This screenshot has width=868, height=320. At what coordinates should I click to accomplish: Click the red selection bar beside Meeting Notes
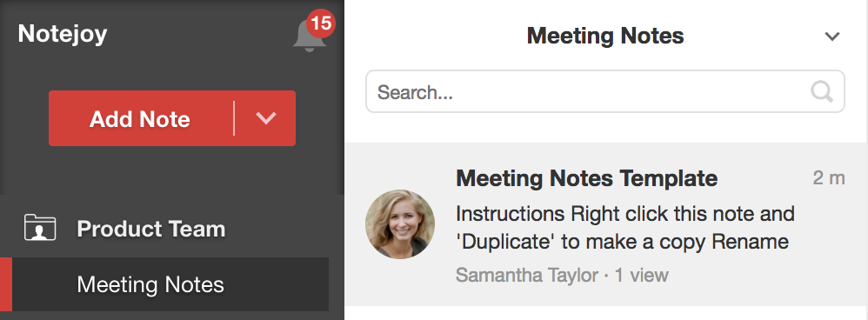6,284
